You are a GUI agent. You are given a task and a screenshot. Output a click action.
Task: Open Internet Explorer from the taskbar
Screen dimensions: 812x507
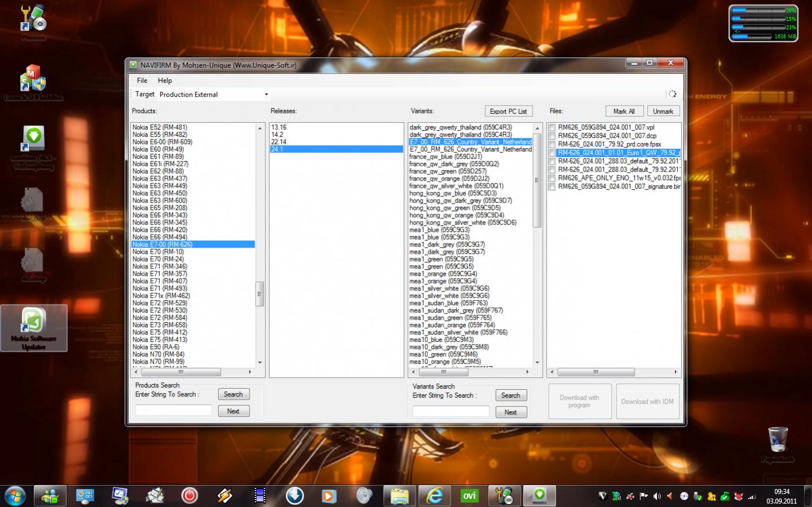click(x=434, y=496)
